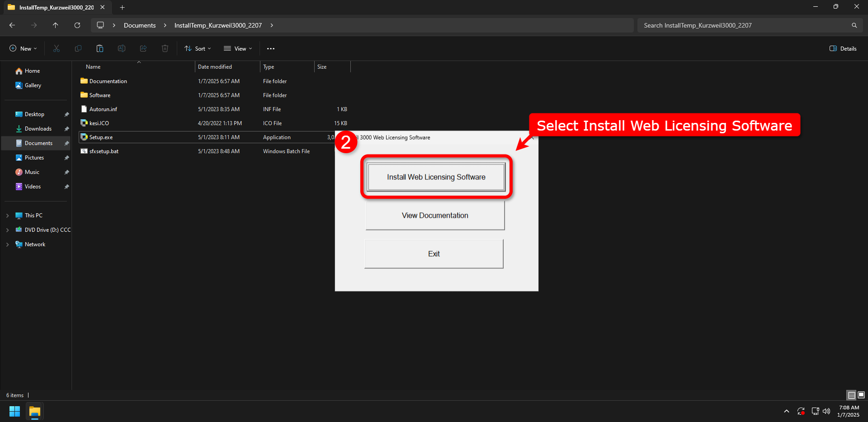Click the Paste clipboard icon
This screenshot has width=868, height=422.
coord(100,49)
